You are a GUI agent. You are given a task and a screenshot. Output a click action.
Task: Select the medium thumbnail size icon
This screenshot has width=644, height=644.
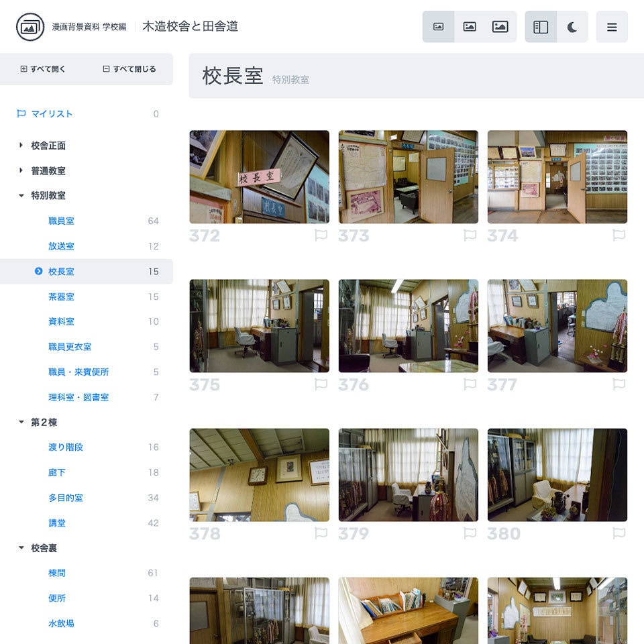pyautogui.click(x=470, y=27)
